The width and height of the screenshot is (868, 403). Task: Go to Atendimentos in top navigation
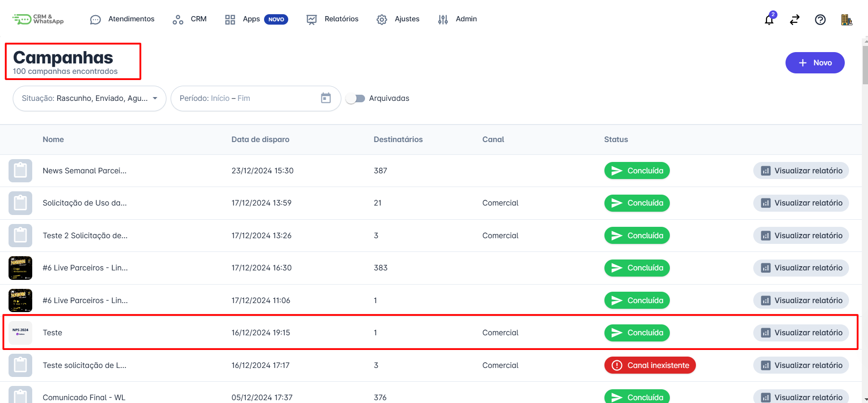[x=122, y=19]
